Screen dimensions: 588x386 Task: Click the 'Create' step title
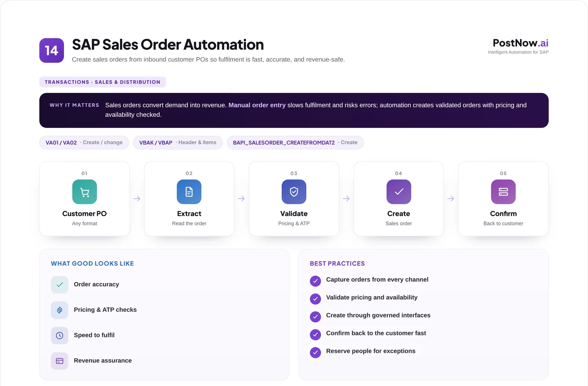(x=399, y=214)
